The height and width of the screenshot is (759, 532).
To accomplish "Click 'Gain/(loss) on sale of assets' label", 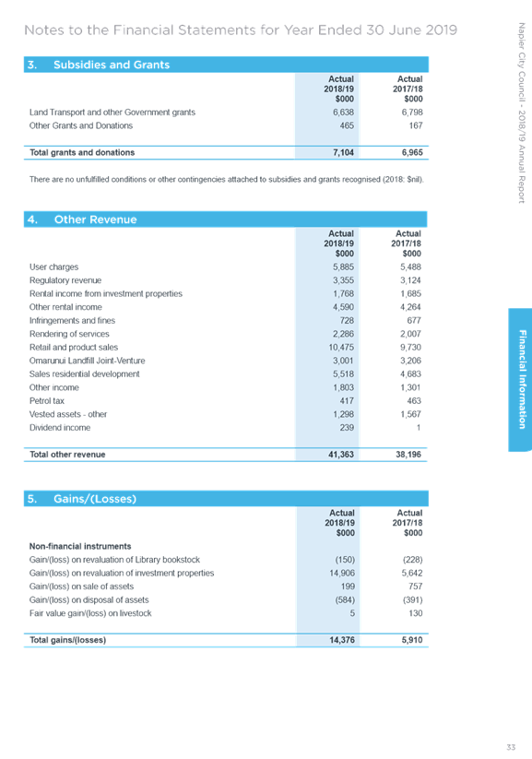I will (x=81, y=587).
